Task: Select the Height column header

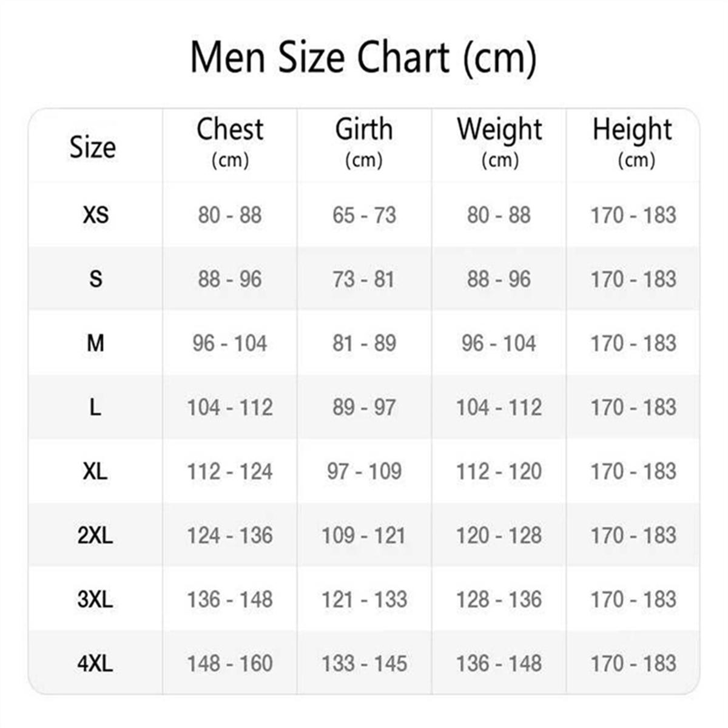Action: point(633,141)
